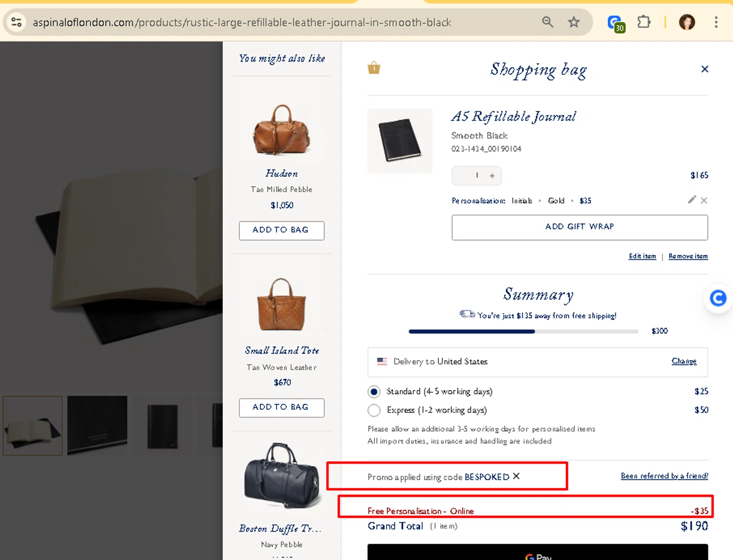This screenshot has width=733, height=560.
Task: Click the journal SKU 023-1434_00190104
Action: [x=486, y=149]
